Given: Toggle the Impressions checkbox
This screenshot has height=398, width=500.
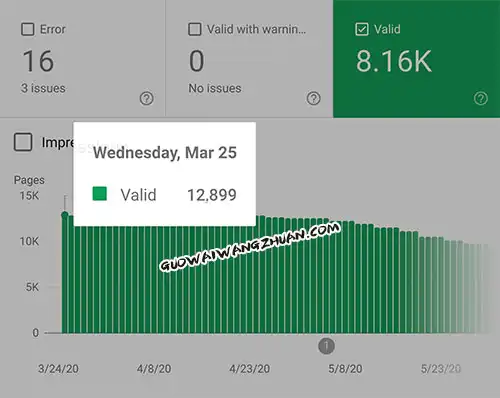Looking at the screenshot, I should click(23, 142).
